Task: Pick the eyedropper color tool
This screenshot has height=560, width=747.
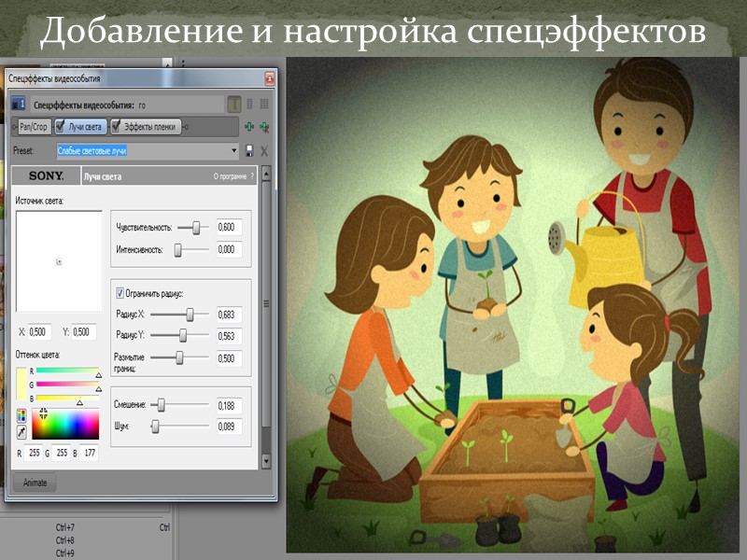Action: [21, 431]
